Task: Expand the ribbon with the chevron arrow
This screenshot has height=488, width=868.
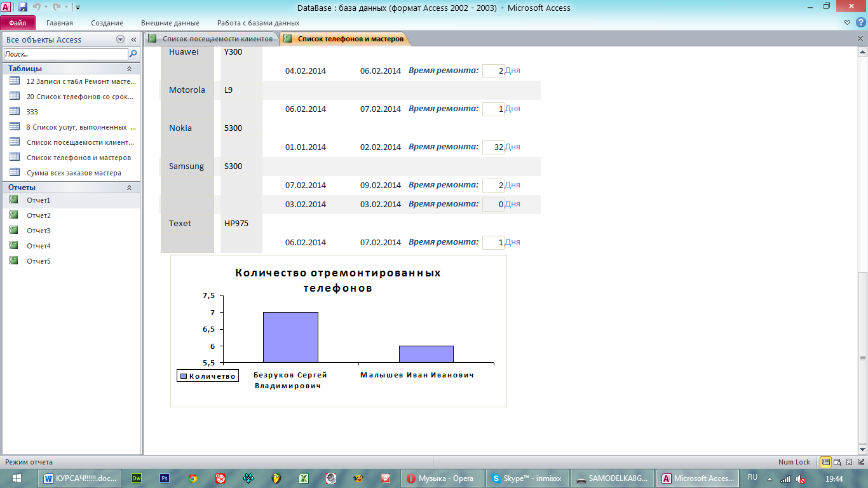Action: click(x=847, y=23)
